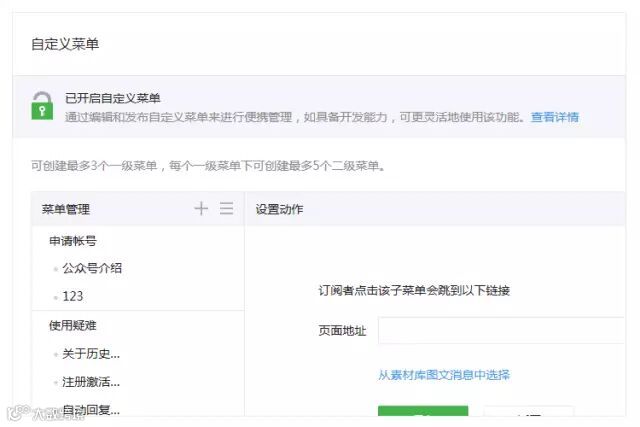Click 自定义菜单 page title
The image size is (640, 427).
pyautogui.click(x=65, y=44)
